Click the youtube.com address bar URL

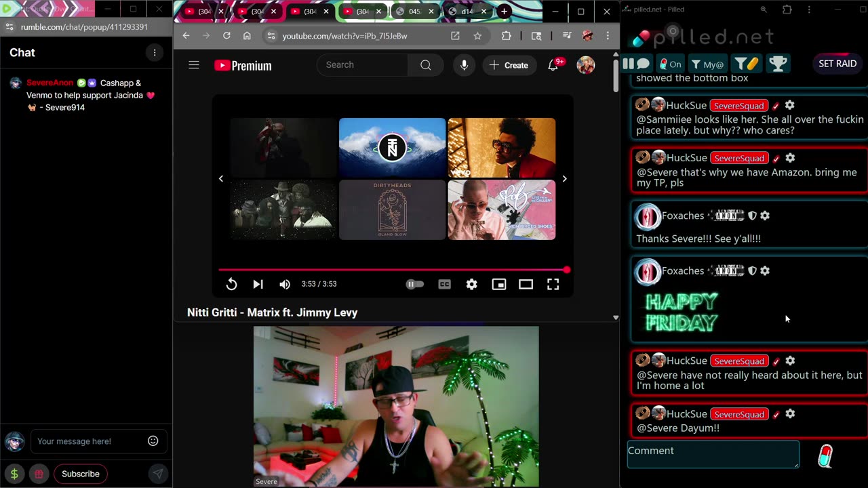[x=344, y=36]
